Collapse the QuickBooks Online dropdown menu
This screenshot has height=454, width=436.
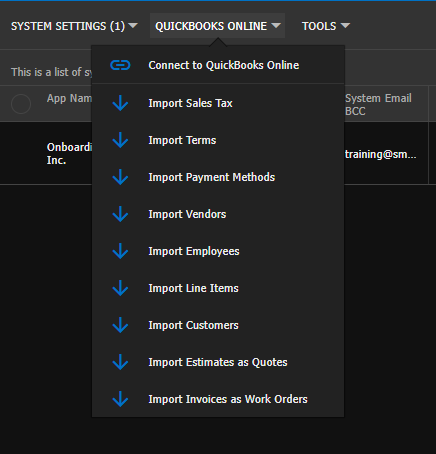217,26
